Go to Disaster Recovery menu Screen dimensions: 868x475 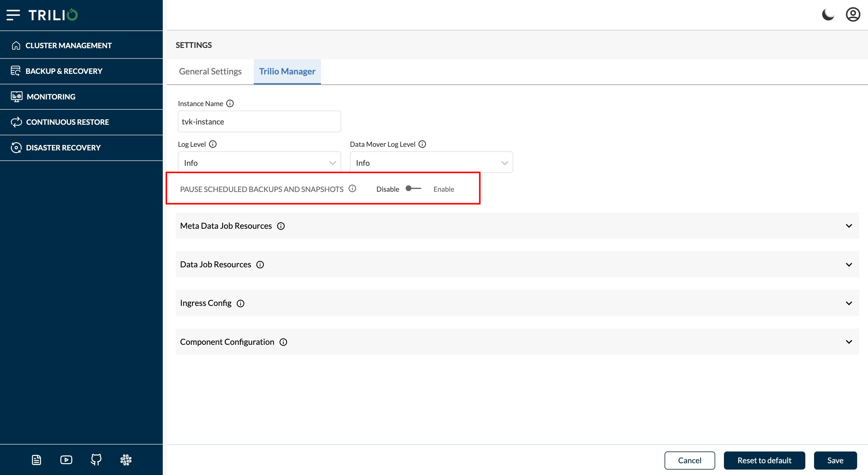(63, 148)
